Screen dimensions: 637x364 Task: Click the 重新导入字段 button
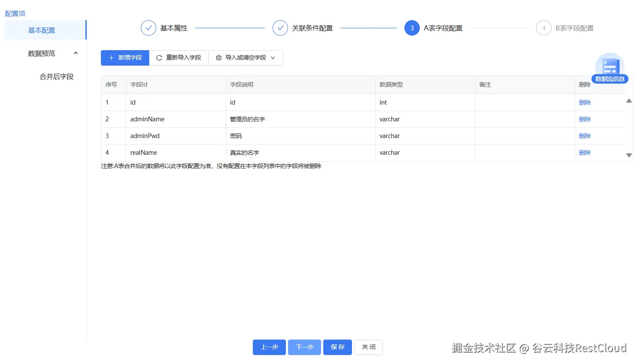(x=179, y=58)
